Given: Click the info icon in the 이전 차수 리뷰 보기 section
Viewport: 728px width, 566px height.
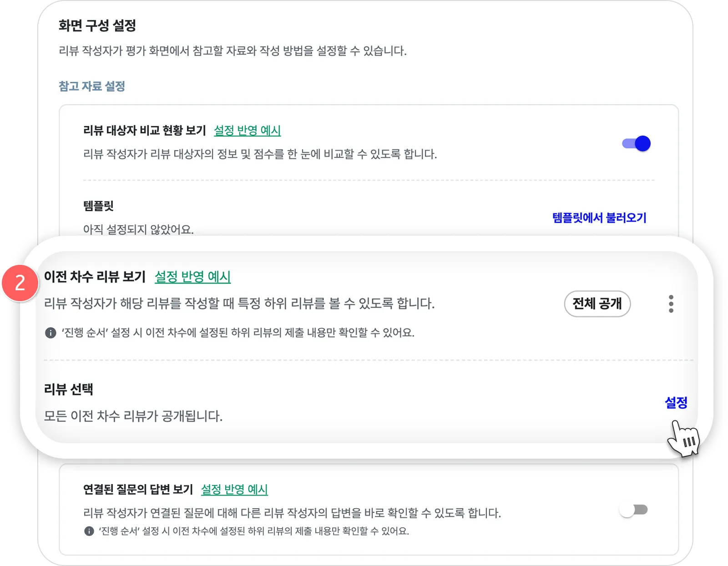Looking at the screenshot, I should click(51, 333).
